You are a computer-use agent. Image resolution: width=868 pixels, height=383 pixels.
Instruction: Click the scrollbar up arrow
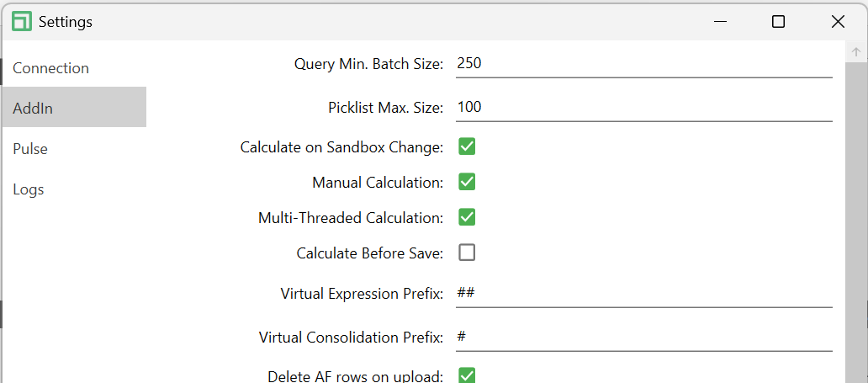856,52
